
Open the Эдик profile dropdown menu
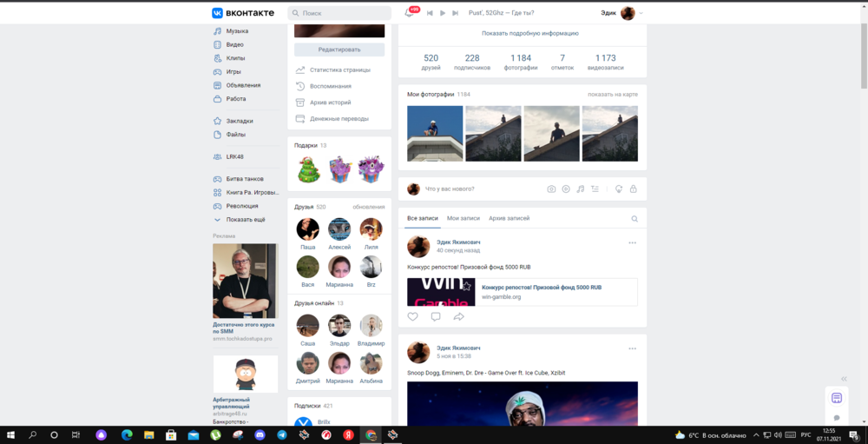click(x=641, y=13)
